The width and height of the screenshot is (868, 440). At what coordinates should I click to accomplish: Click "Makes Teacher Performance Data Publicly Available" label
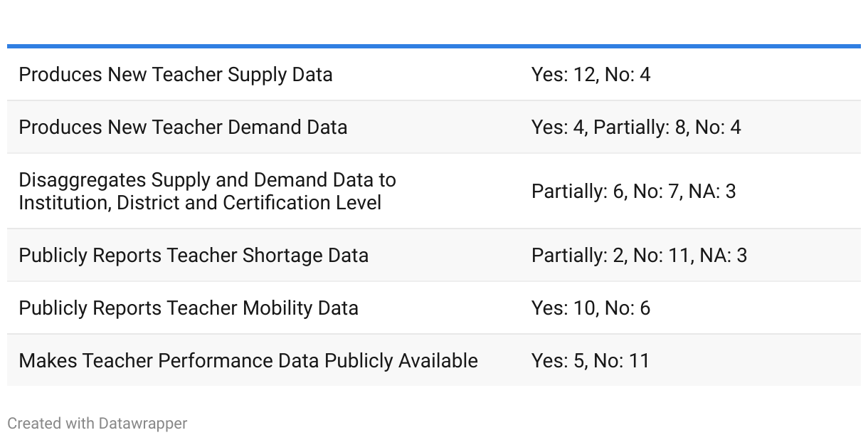click(x=248, y=361)
